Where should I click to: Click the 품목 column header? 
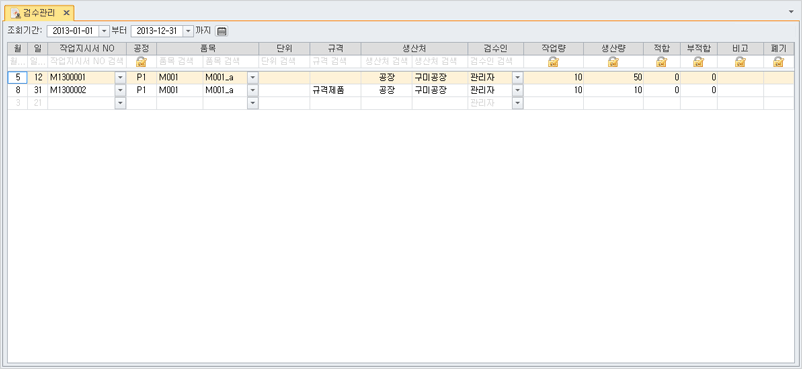tap(208, 49)
